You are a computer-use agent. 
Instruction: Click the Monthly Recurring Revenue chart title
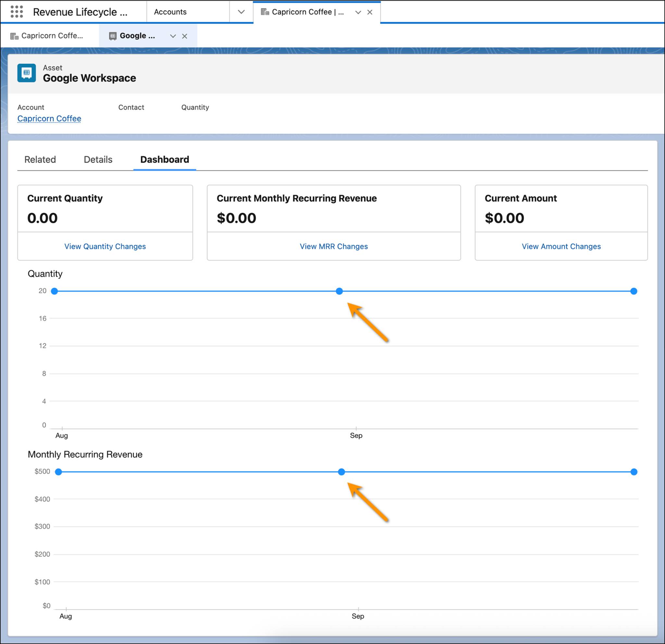point(85,454)
